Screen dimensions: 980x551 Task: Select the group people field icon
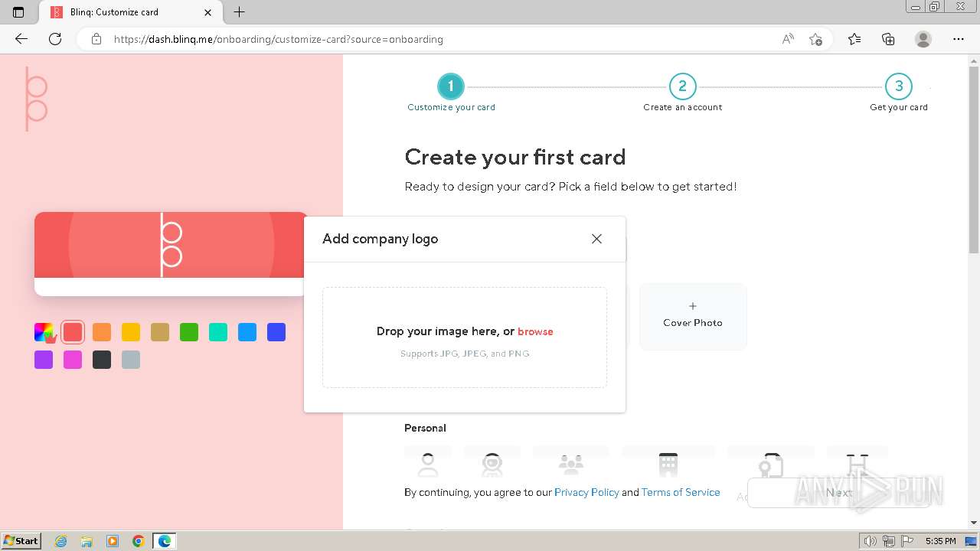click(x=570, y=465)
